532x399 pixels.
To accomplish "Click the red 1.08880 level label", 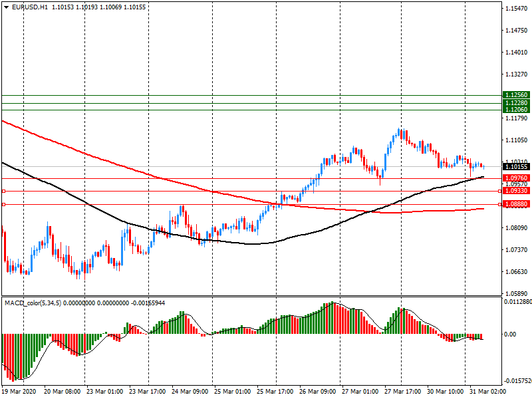I will (516, 204).
